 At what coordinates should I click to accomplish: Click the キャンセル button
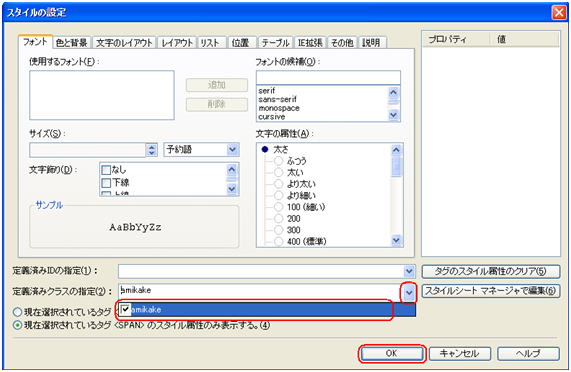point(460,353)
